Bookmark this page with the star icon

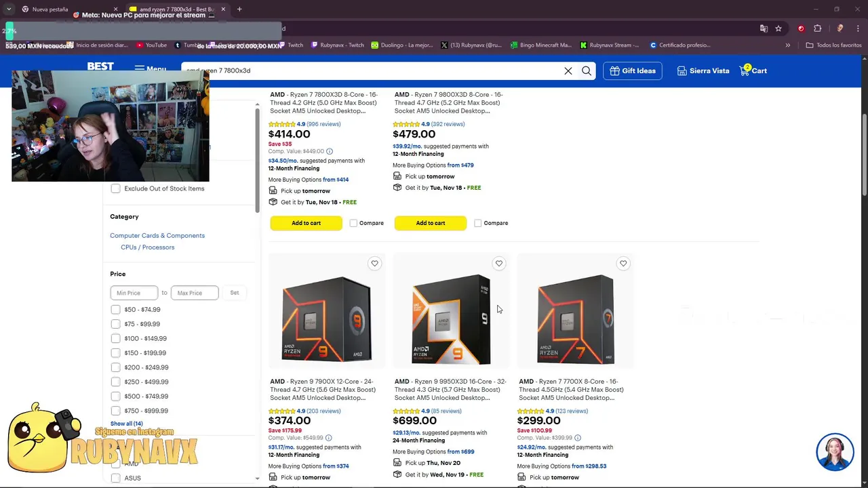click(778, 28)
